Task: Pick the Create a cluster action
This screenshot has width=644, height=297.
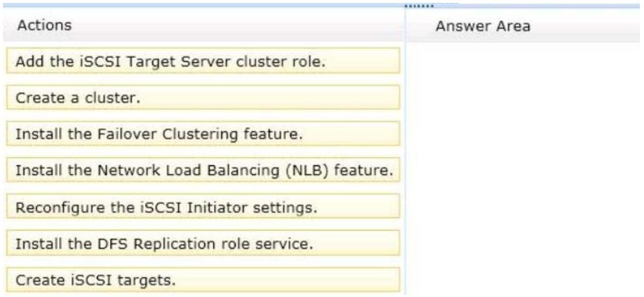Action: [203, 98]
